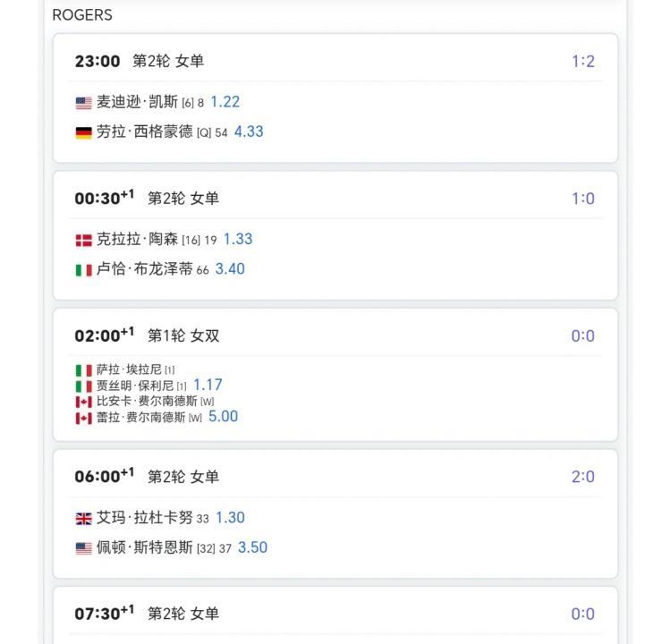Click the US flag beside 麦迪逊·凯斯
This screenshot has height=644, width=671.
pos(83,103)
